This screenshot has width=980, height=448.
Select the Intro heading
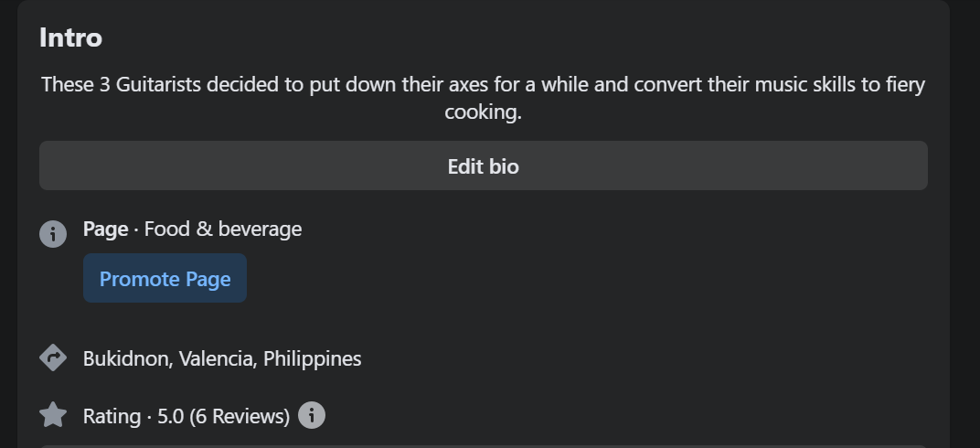[x=70, y=37]
